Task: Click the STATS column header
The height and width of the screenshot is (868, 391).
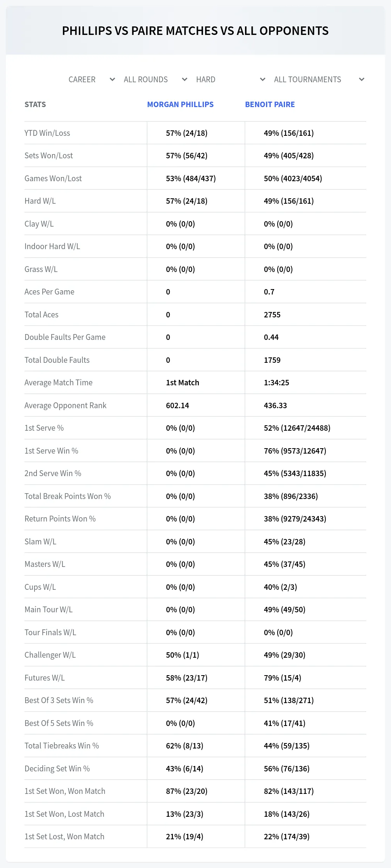Action: pos(35,104)
